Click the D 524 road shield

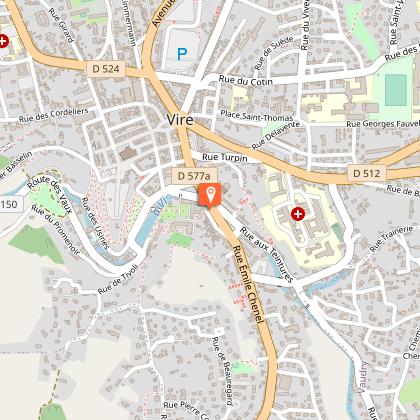(x=106, y=69)
